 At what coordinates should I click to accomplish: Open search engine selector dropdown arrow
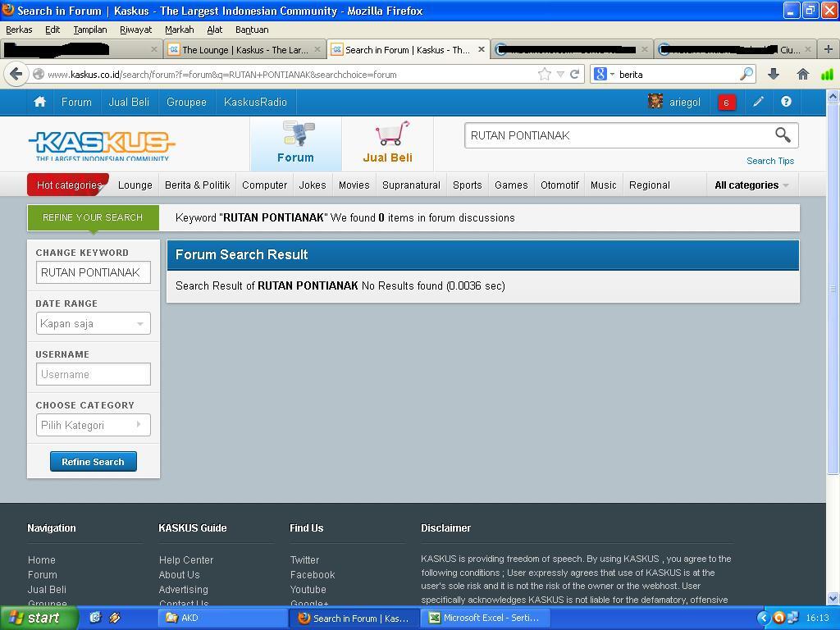point(612,74)
